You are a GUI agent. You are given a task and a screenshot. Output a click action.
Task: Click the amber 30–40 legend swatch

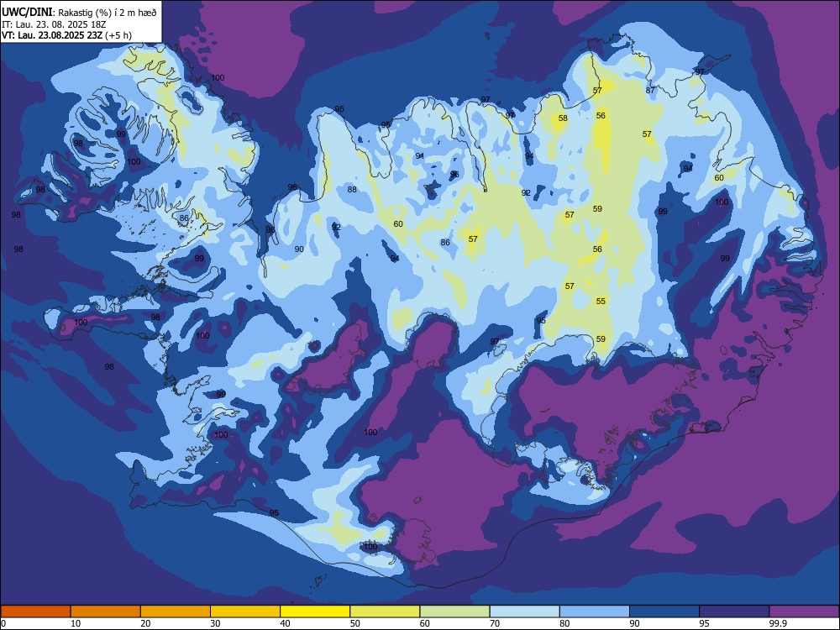[x=245, y=611]
